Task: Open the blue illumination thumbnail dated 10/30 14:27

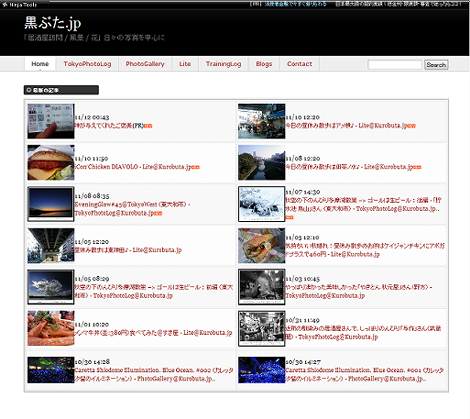Action: click(x=261, y=370)
